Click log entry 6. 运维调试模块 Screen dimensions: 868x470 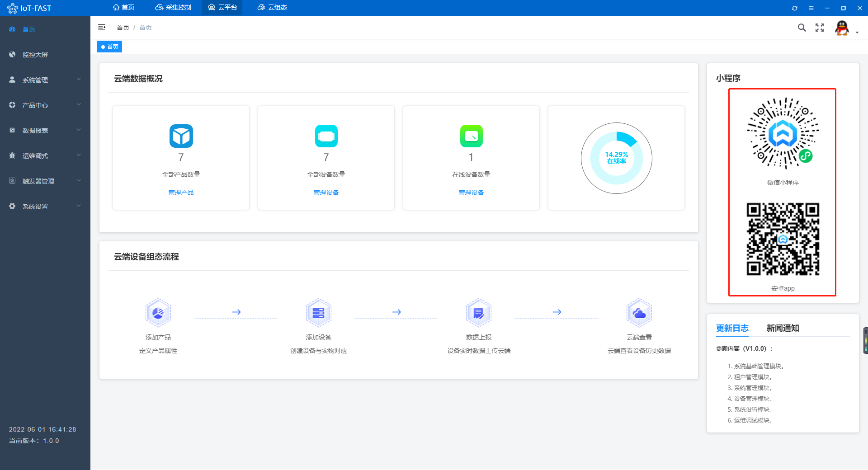[x=750, y=420]
